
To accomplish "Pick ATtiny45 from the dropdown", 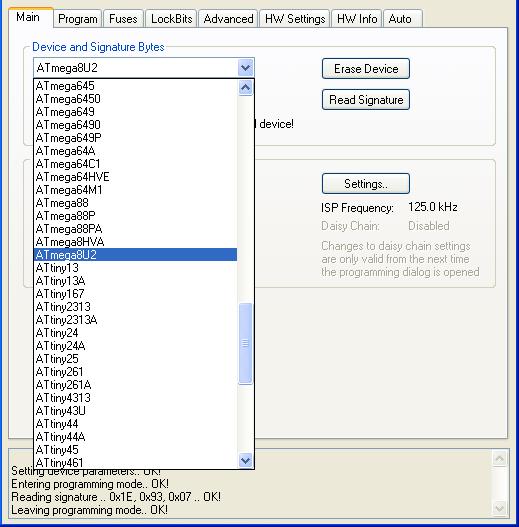I will 135,450.
